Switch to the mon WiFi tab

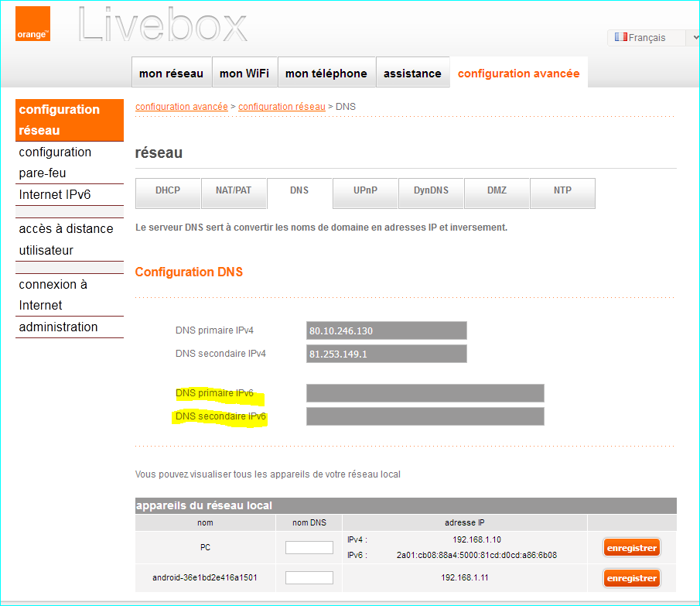pos(244,72)
